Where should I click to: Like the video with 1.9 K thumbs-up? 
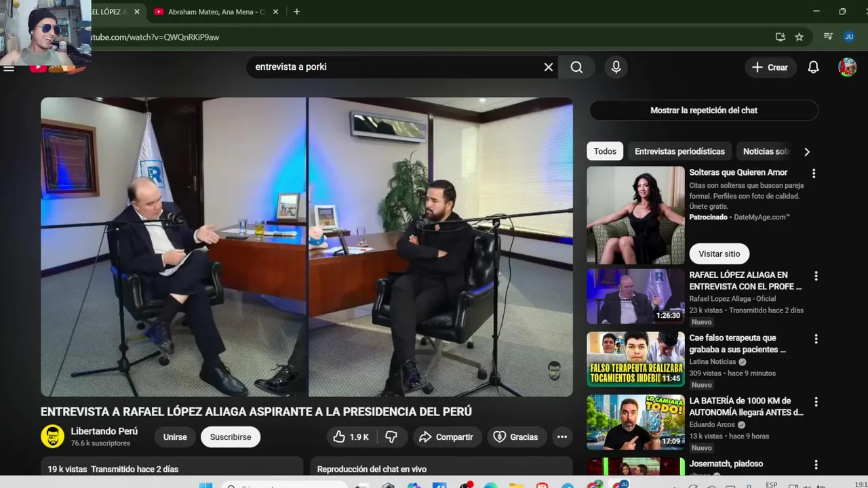pyautogui.click(x=351, y=437)
